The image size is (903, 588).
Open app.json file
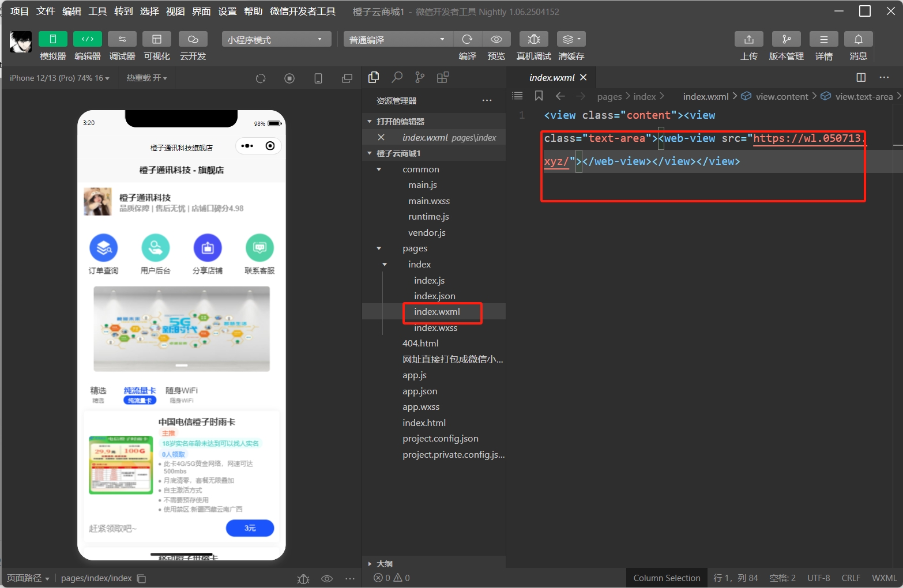coord(420,391)
